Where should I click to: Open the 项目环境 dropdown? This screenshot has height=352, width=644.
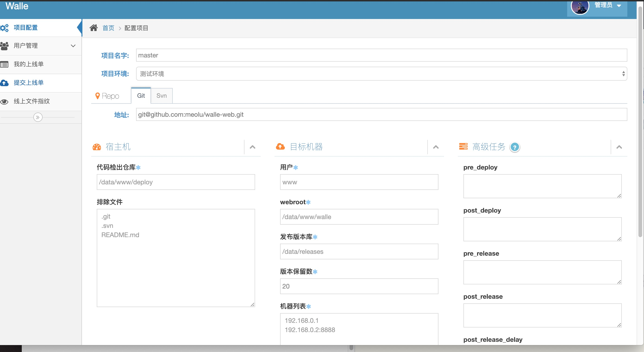pos(381,74)
